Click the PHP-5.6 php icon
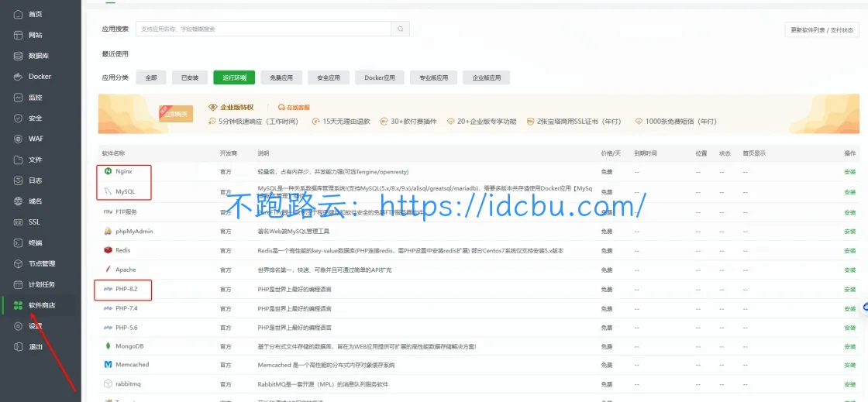 coord(108,328)
